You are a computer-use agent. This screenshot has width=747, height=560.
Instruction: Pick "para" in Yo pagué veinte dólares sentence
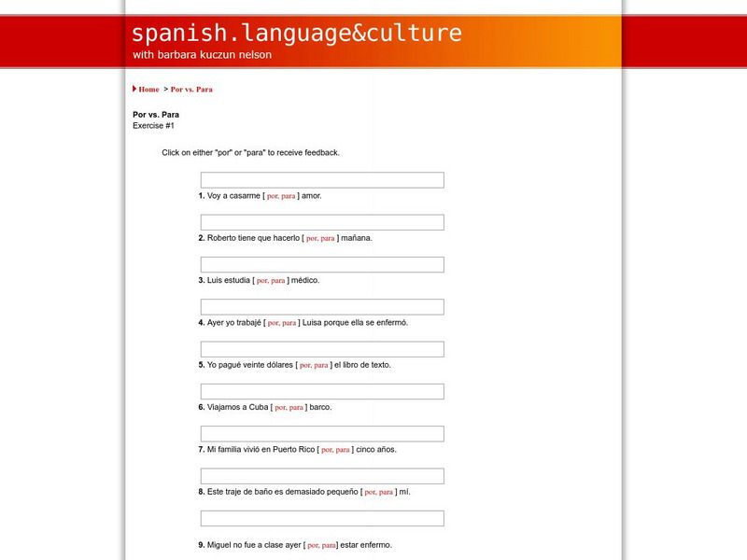pyautogui.click(x=320, y=365)
